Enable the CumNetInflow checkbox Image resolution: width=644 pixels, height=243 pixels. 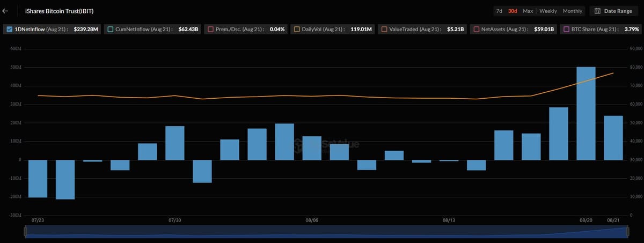109,30
